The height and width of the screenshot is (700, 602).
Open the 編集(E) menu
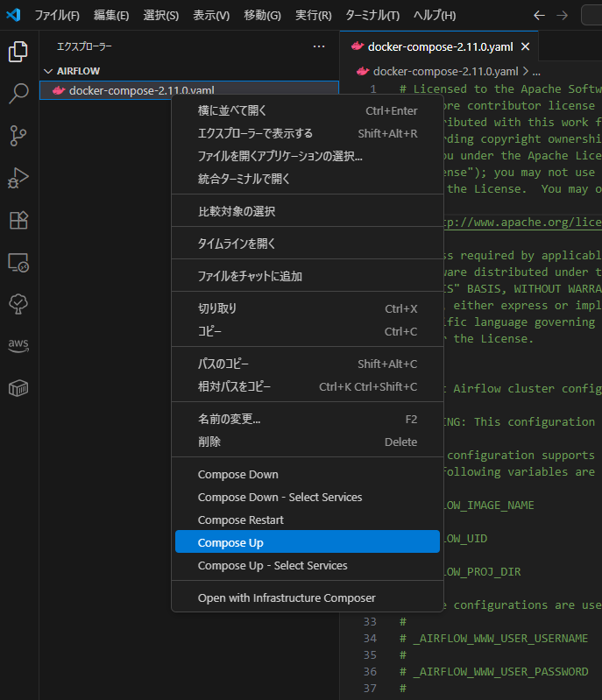111,16
